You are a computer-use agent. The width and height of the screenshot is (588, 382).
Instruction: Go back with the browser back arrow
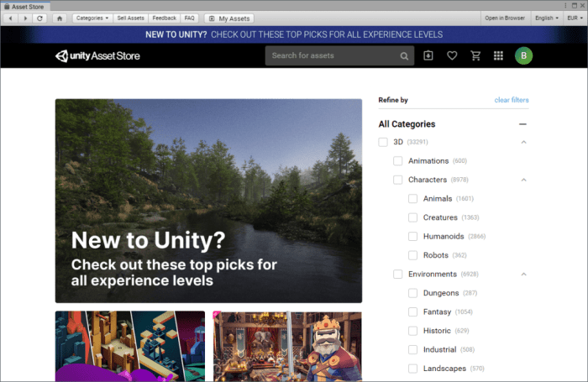tap(10, 18)
